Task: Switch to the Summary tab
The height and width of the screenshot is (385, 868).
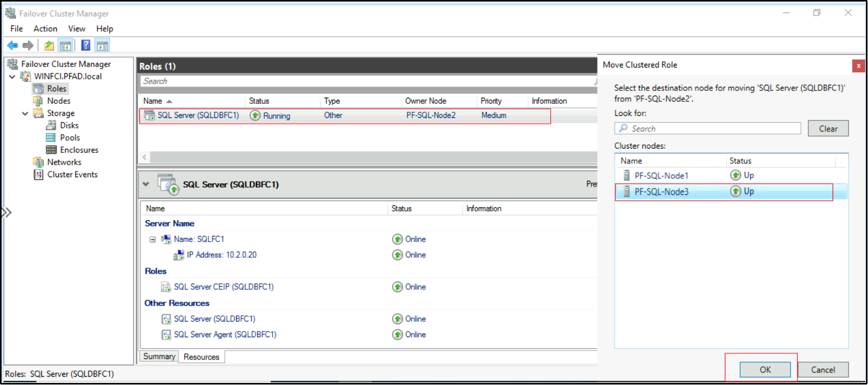Action: coord(159,356)
